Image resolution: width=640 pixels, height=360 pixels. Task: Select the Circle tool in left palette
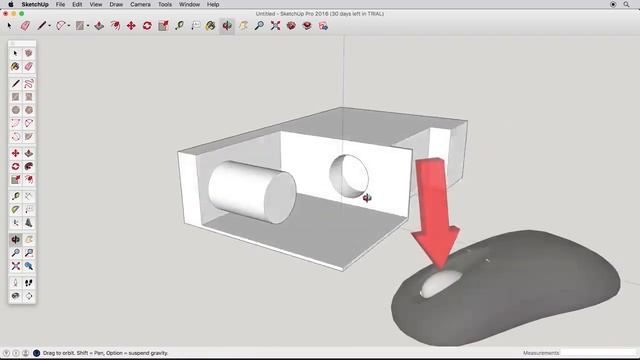pyautogui.click(x=16, y=110)
